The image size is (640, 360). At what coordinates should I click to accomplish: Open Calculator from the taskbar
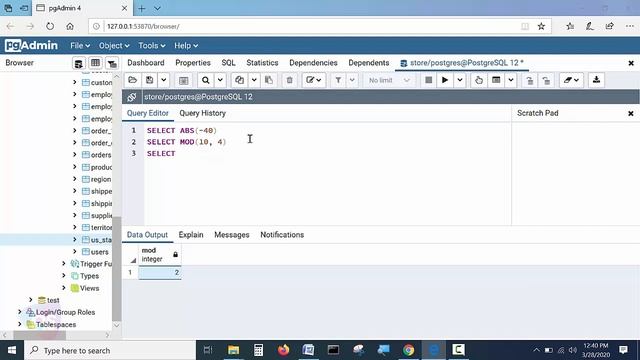(x=258, y=350)
